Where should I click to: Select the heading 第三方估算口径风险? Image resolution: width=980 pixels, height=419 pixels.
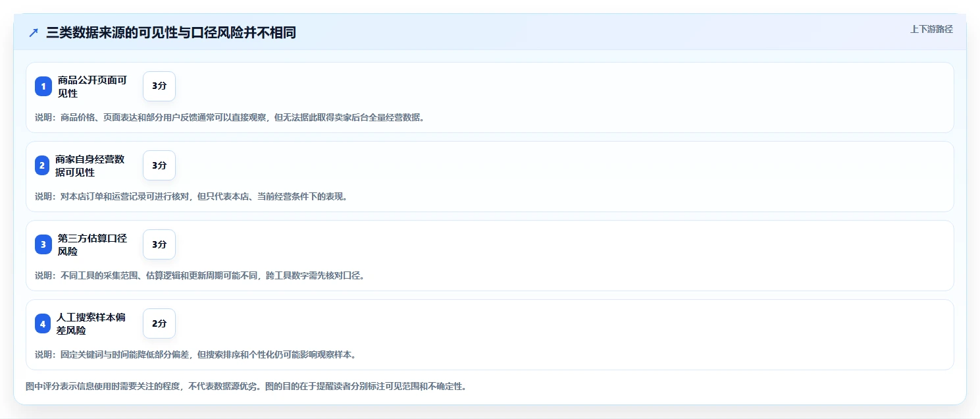tap(92, 244)
